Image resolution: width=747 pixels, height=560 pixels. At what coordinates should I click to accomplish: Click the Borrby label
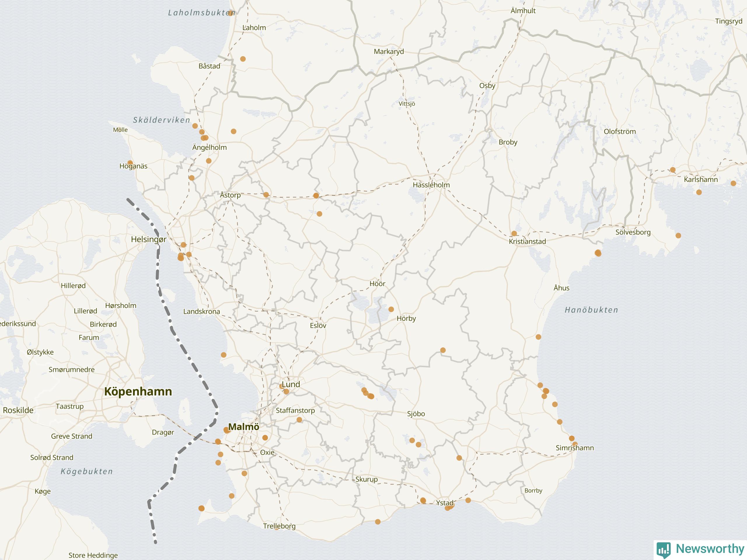click(x=533, y=491)
